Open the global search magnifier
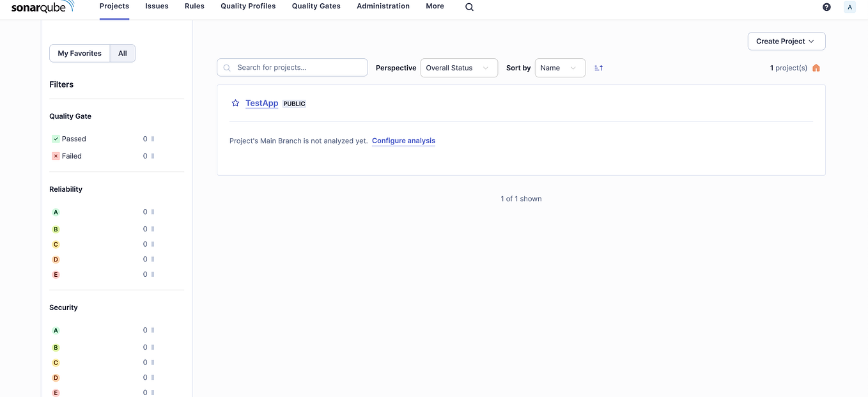The width and height of the screenshot is (868, 397). (469, 6)
